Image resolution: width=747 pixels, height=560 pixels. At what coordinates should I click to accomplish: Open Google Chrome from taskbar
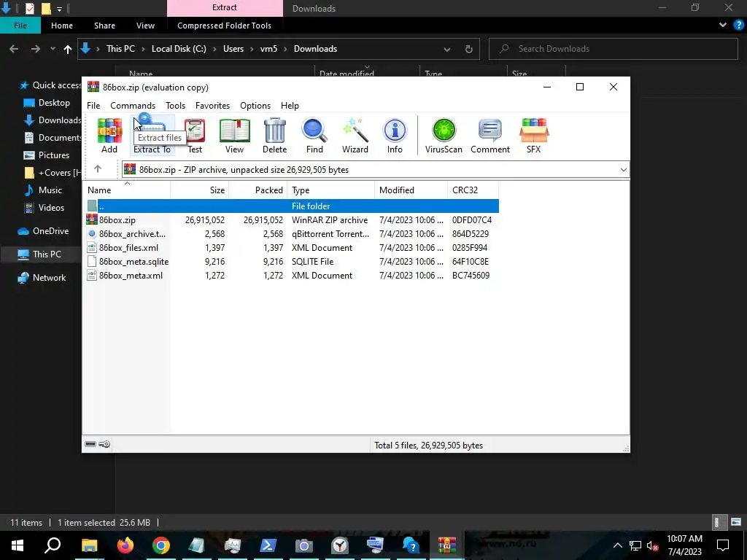click(161, 545)
